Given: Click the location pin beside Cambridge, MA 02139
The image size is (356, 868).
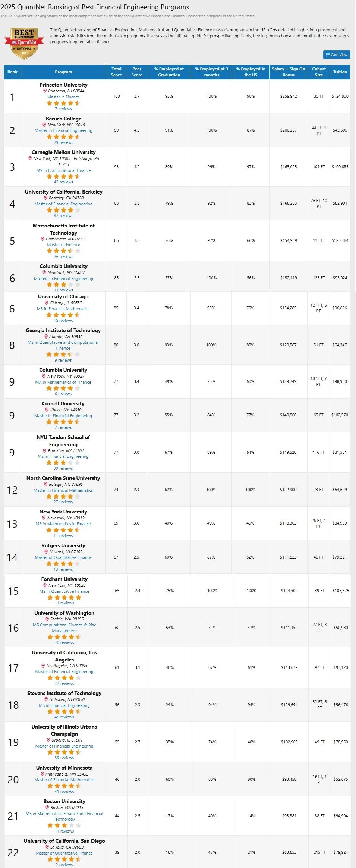Looking at the screenshot, I should [43, 239].
